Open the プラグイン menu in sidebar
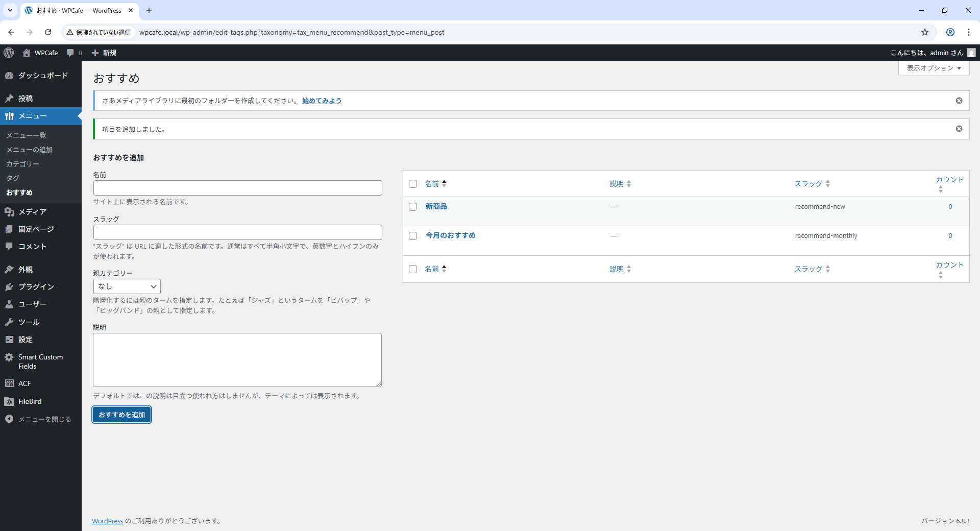Image resolution: width=980 pixels, height=531 pixels. click(x=36, y=286)
